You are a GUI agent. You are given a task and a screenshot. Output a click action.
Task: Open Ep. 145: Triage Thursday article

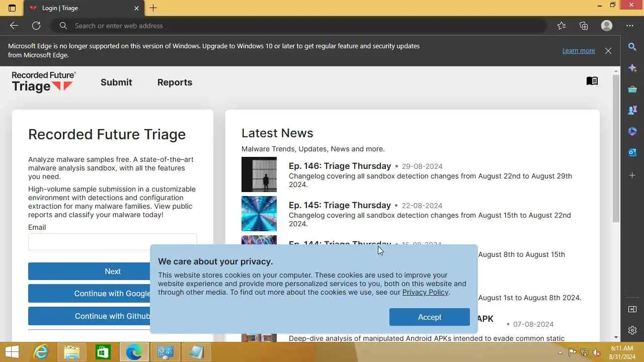(340, 205)
